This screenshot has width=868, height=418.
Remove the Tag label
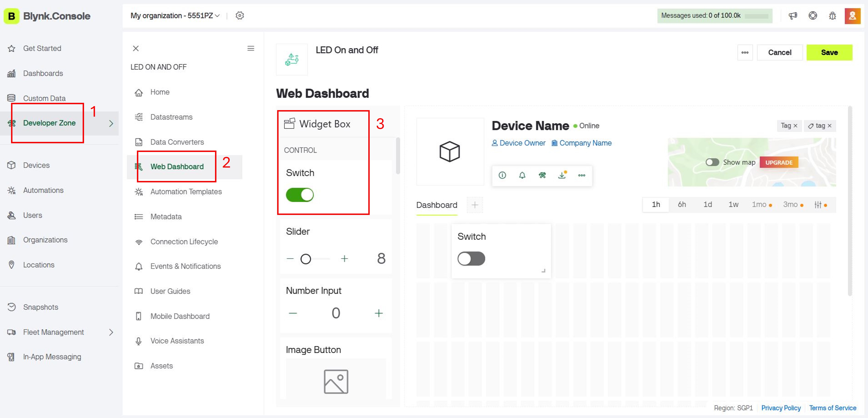pyautogui.click(x=795, y=125)
